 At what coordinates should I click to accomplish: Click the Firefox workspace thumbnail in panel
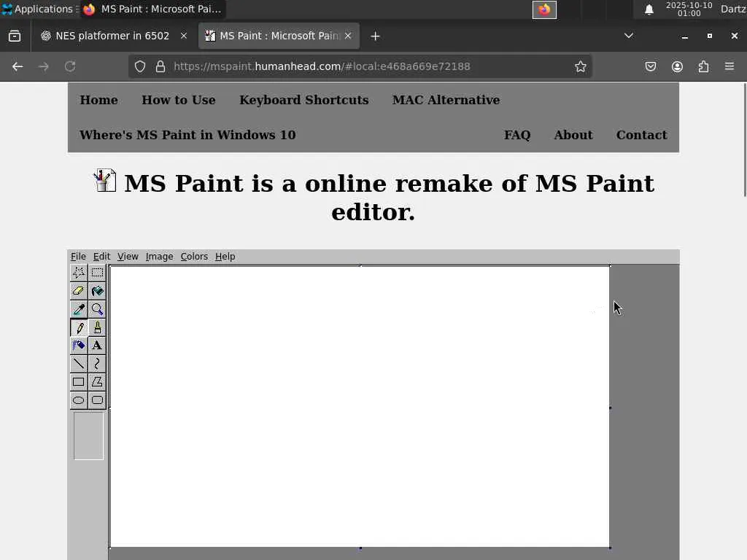point(544,9)
